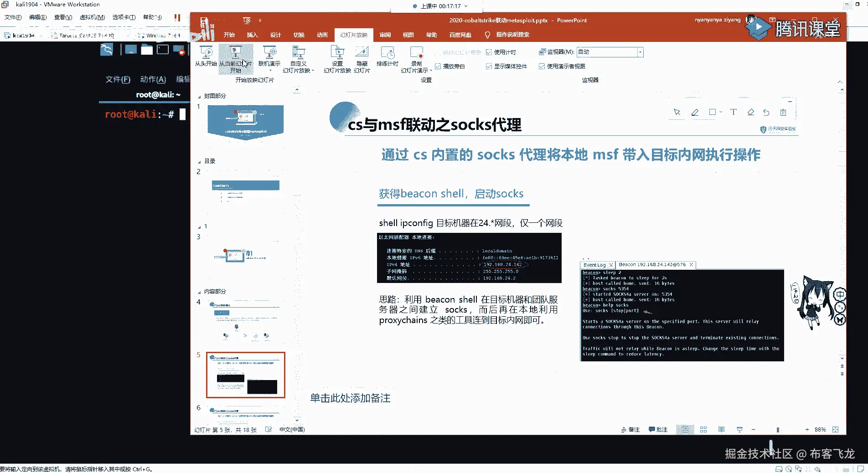
Task: Select the pointer tool in annotation toolbar
Action: pos(677,112)
